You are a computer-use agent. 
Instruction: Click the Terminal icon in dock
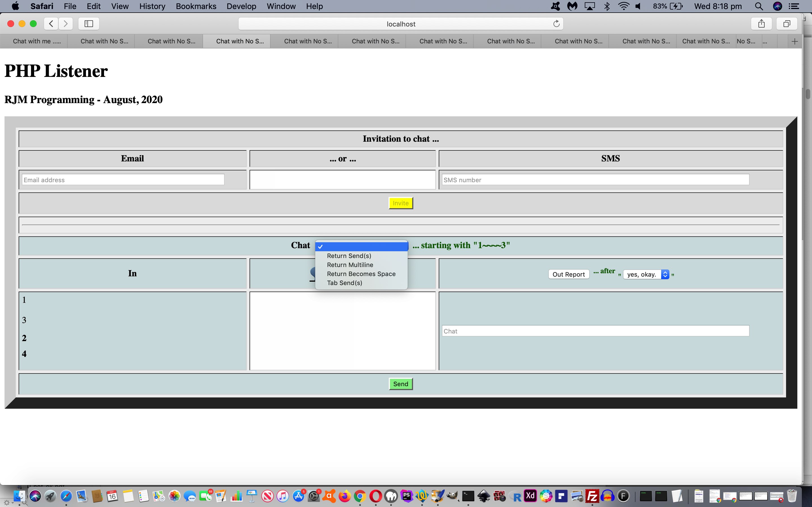467,496
